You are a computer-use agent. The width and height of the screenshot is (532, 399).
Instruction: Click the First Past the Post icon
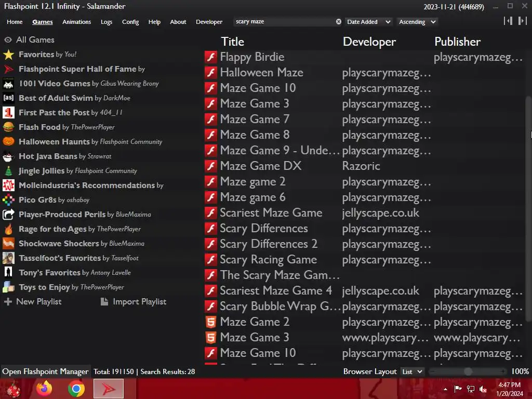point(8,113)
